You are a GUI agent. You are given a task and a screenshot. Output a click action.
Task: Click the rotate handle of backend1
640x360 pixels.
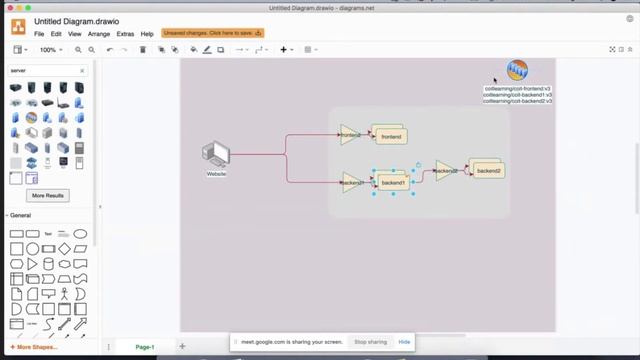tap(418, 165)
